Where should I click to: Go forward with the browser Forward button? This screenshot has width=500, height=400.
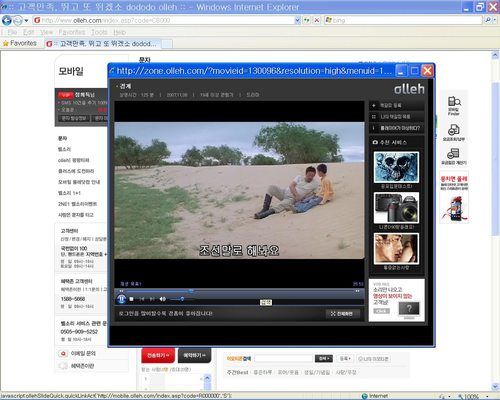(x=18, y=20)
